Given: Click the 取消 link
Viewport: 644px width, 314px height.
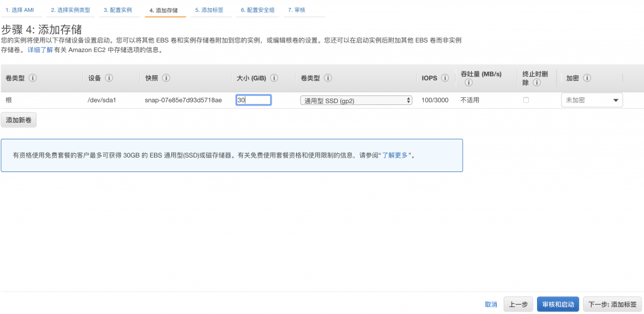Looking at the screenshot, I should click(491, 305).
